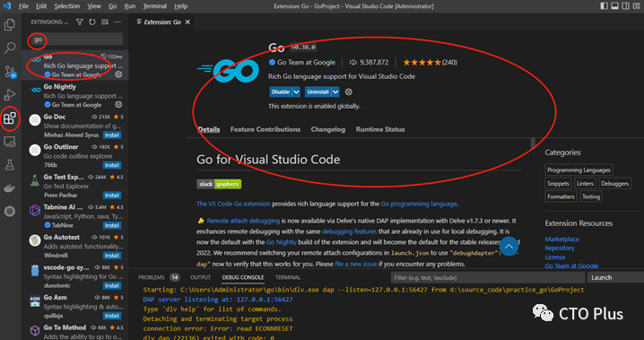Screen dimensions: 644x340
Task: Open the Run menu
Action: [x=130, y=6]
